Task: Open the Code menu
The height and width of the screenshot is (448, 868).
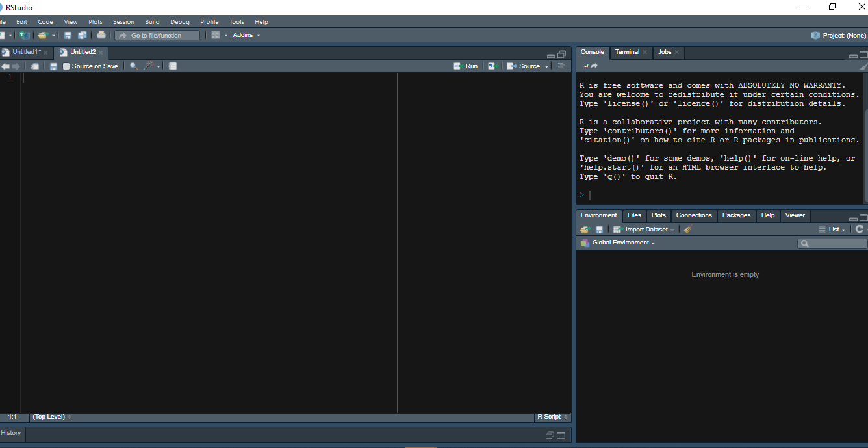Action: pyautogui.click(x=45, y=21)
